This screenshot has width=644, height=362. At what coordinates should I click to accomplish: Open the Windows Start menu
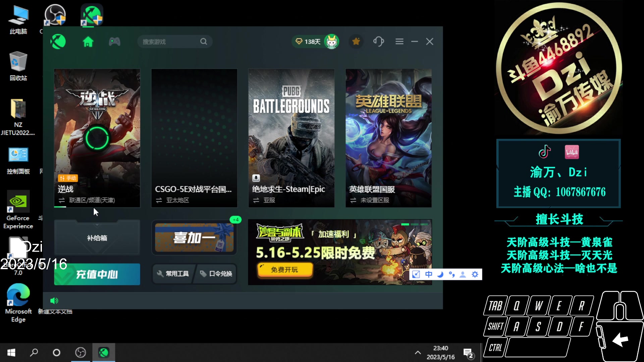tap(11, 353)
